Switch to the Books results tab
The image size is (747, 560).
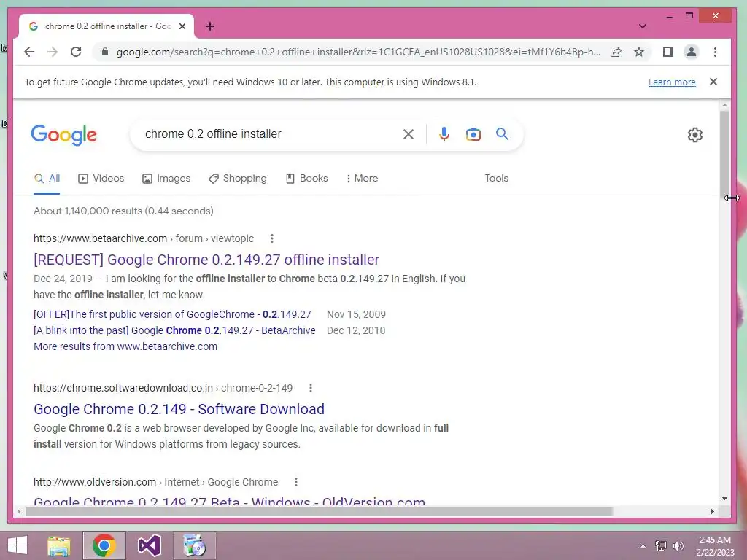click(307, 179)
